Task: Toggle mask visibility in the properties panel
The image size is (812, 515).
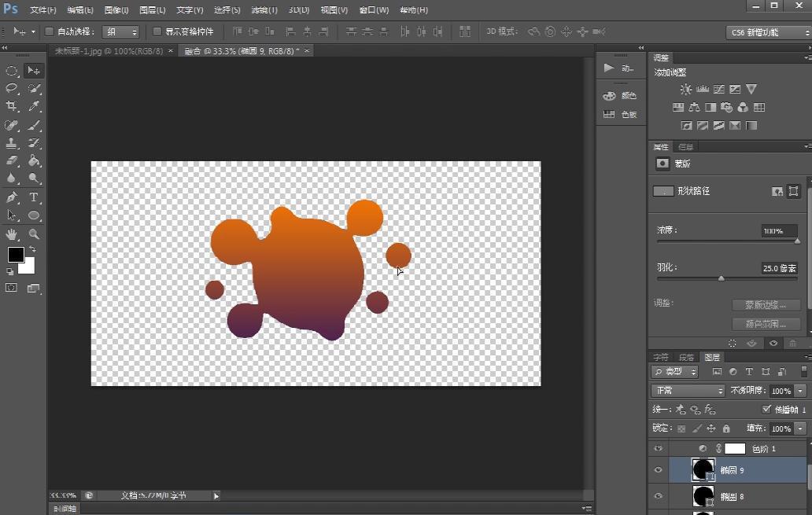Action: [773, 343]
